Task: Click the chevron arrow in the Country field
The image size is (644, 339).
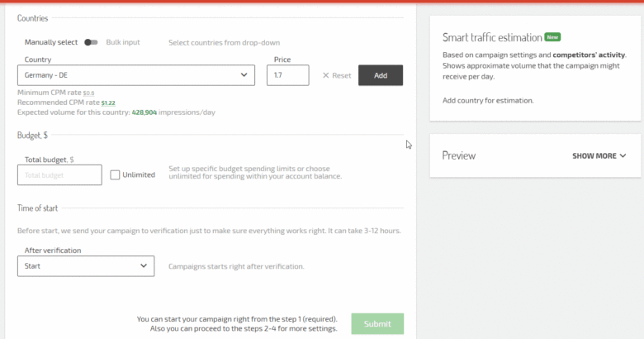Action: coord(244,75)
